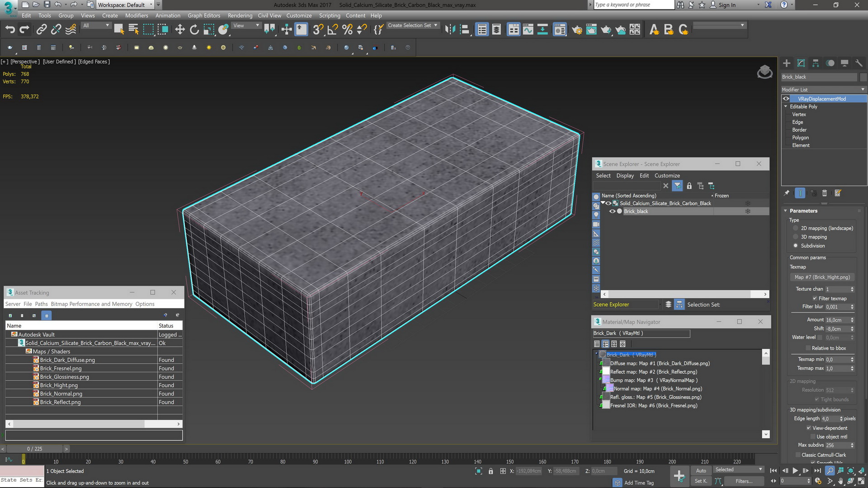Hide Brick_black via eye icon in Scene Explorer
Image resolution: width=868 pixels, height=488 pixels.
click(x=612, y=211)
